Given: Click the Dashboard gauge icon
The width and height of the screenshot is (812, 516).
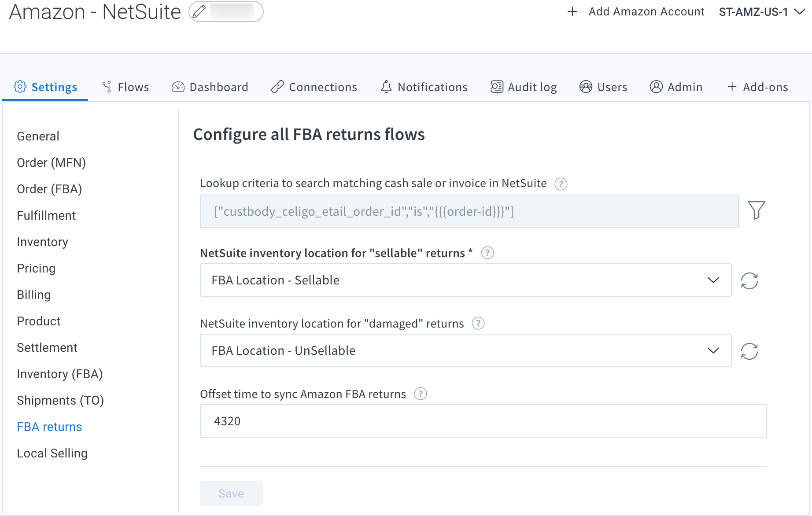Looking at the screenshot, I should [178, 87].
